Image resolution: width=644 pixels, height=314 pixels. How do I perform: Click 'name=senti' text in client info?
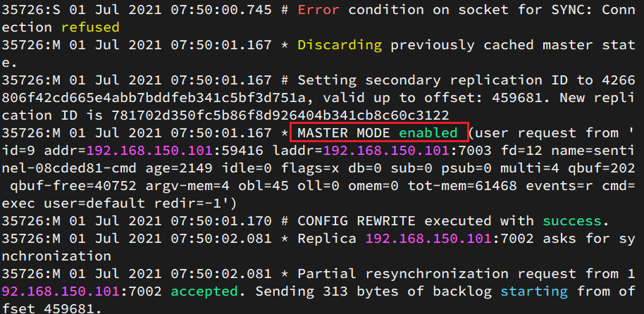click(x=593, y=151)
